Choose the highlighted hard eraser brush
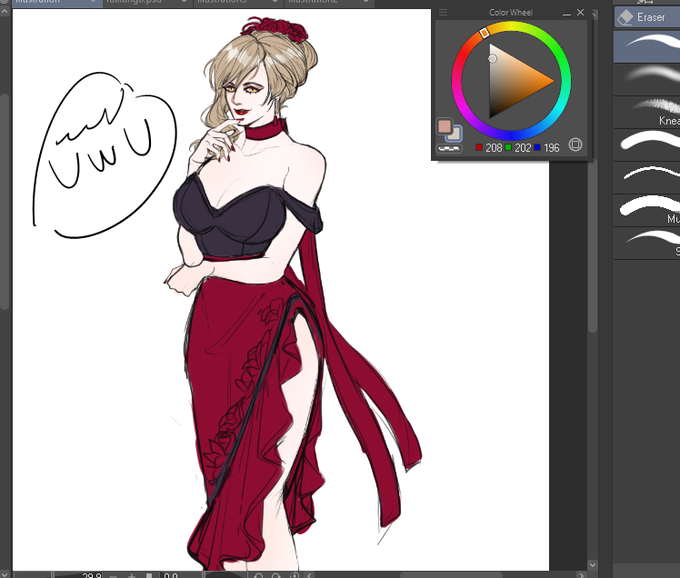680x578 pixels. tap(647, 46)
